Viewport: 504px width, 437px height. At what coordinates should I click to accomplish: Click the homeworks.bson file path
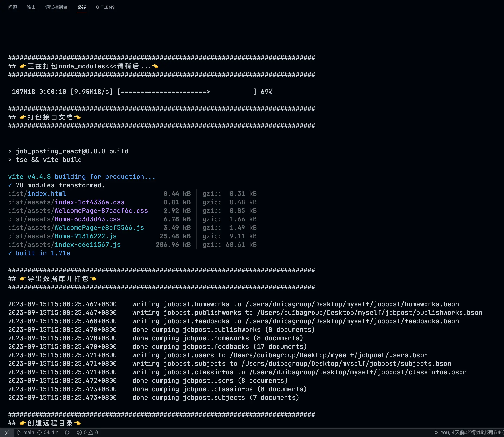tap(352, 304)
